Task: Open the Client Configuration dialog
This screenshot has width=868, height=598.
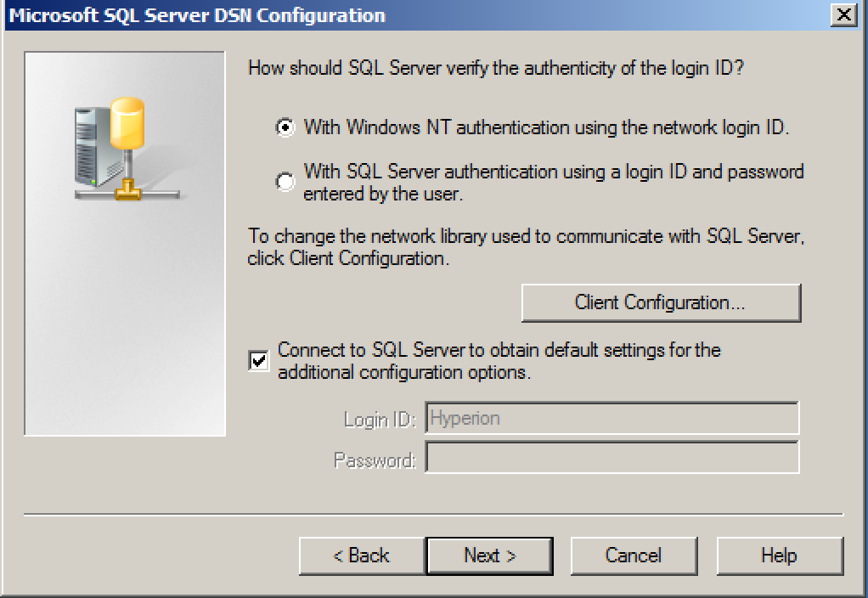Action: [661, 303]
